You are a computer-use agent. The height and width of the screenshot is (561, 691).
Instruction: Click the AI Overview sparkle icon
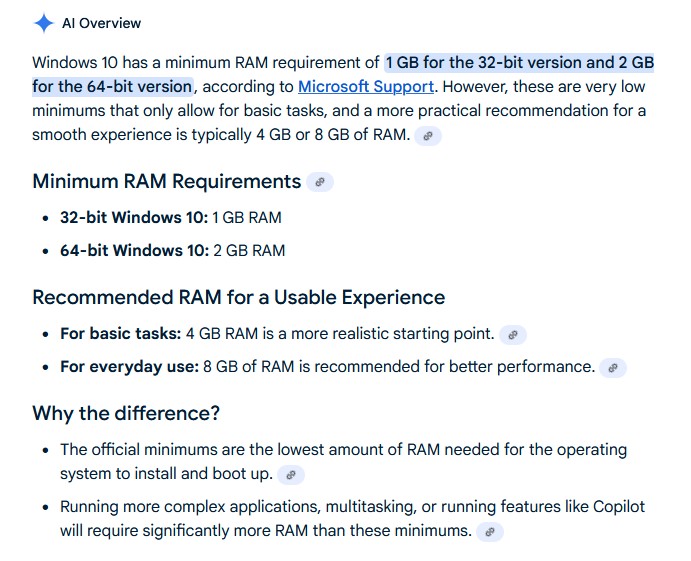[x=44, y=23]
